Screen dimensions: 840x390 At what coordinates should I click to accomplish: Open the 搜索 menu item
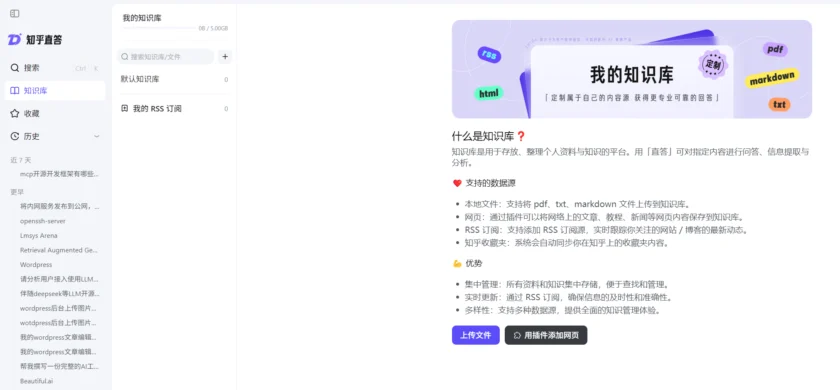click(x=55, y=68)
